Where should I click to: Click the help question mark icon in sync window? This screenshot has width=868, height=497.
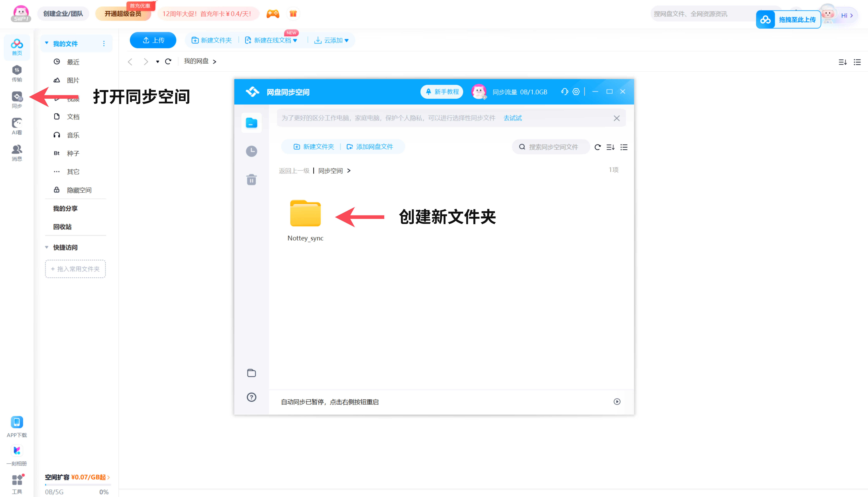coord(252,397)
